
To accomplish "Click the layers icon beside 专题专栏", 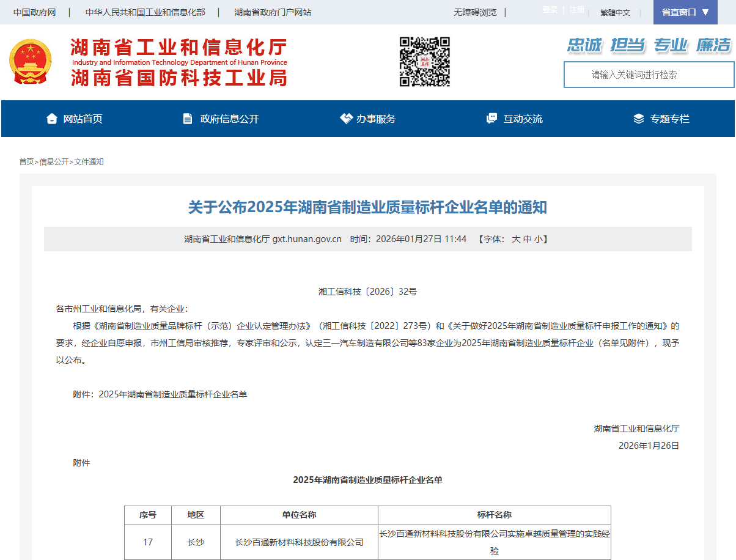I will click(639, 119).
